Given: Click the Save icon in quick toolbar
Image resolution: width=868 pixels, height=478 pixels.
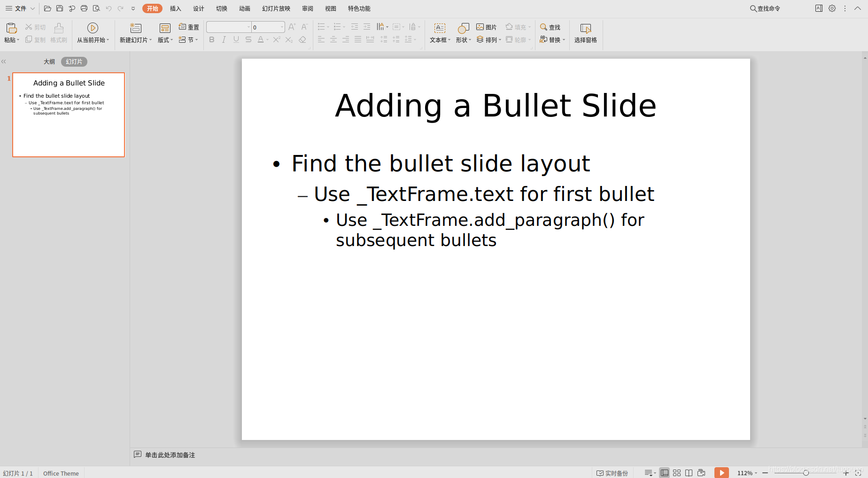Looking at the screenshot, I should (x=60, y=8).
